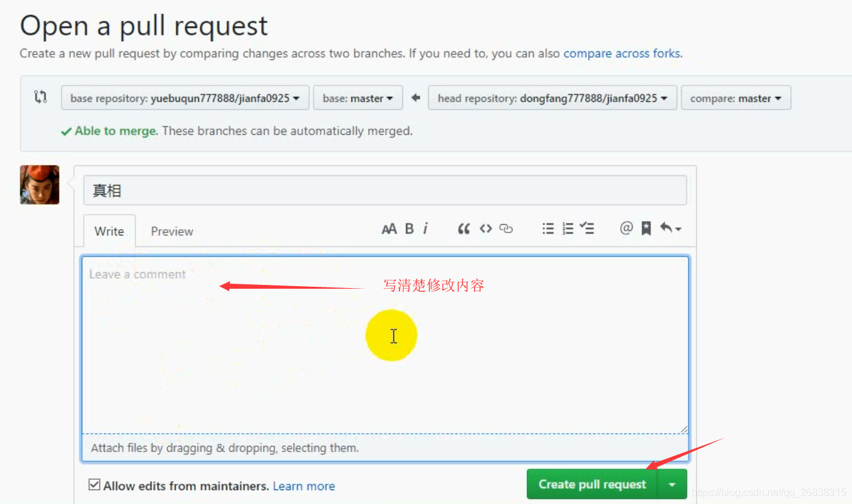The image size is (852, 504).
Task: Open base repository yuebuqun777888/jianfa0925 dropdown
Action: [185, 98]
